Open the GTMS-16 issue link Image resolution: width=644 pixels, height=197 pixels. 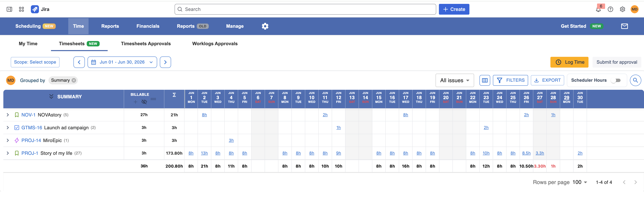[x=32, y=128]
